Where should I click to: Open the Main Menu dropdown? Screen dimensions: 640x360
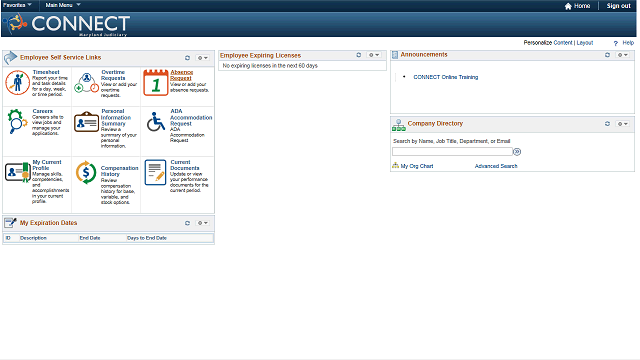point(63,5)
